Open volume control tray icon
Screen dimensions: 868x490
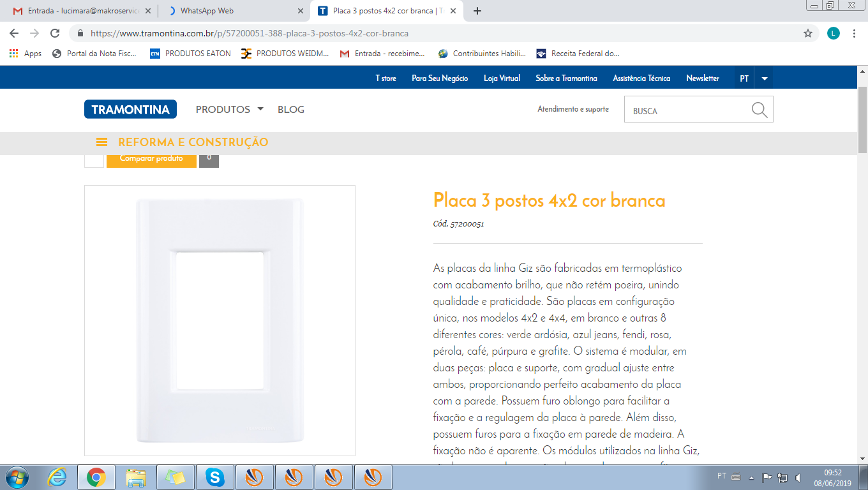(797, 477)
